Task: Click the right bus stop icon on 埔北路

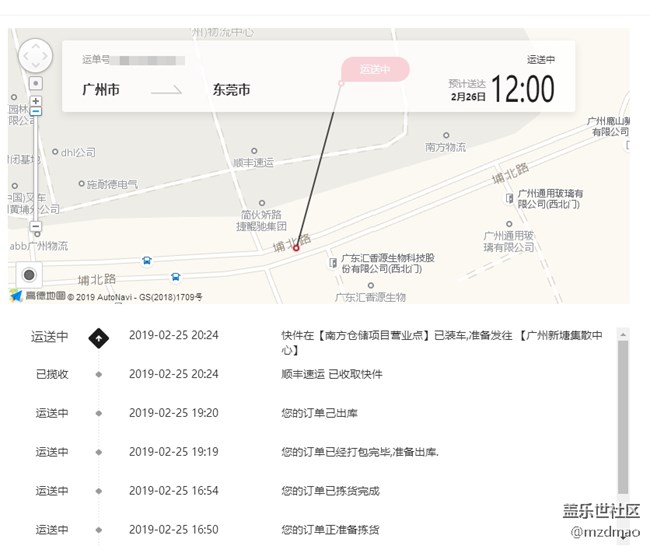Action: point(176,277)
